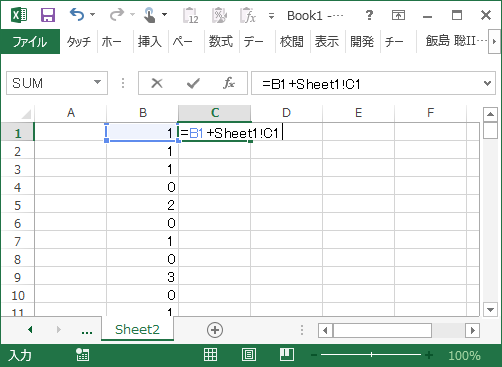The width and height of the screenshot is (502, 367).
Task: Click horizontal scrollbar right arrow
Action: click(x=473, y=331)
